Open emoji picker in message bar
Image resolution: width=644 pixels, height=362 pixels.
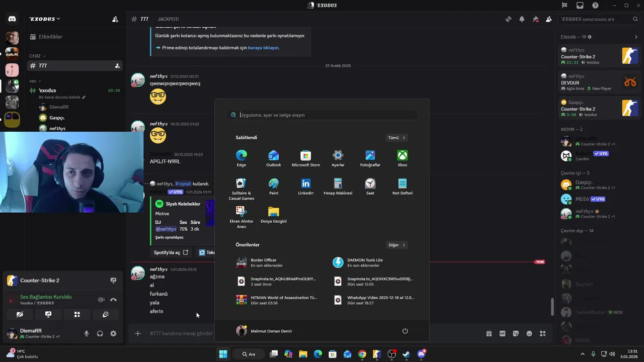click(x=529, y=333)
